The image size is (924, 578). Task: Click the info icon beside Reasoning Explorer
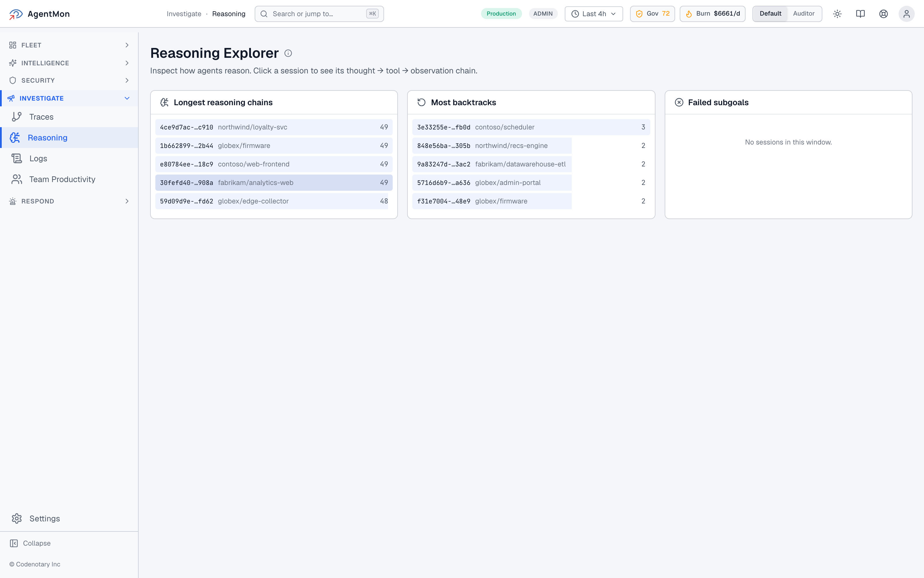point(288,53)
